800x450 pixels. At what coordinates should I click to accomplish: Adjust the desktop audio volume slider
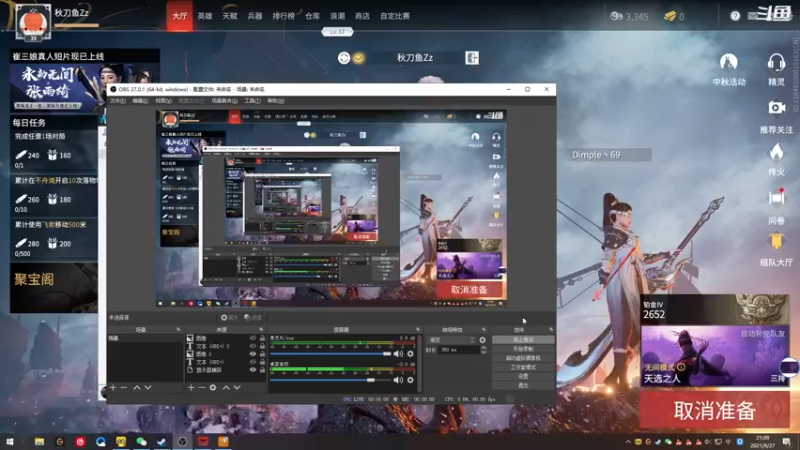[x=331, y=380]
